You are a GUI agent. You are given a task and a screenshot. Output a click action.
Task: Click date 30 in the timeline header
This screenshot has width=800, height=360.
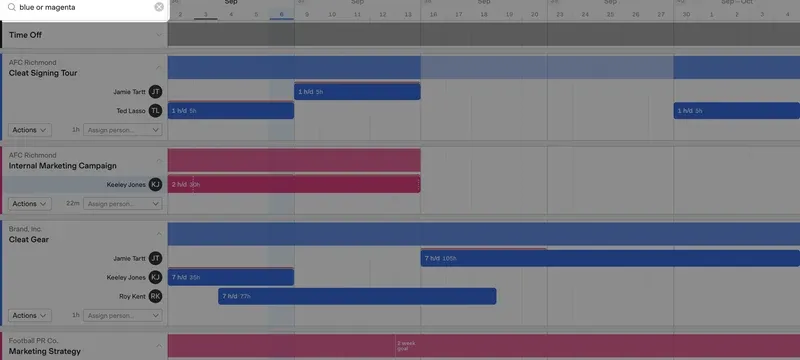(686, 14)
